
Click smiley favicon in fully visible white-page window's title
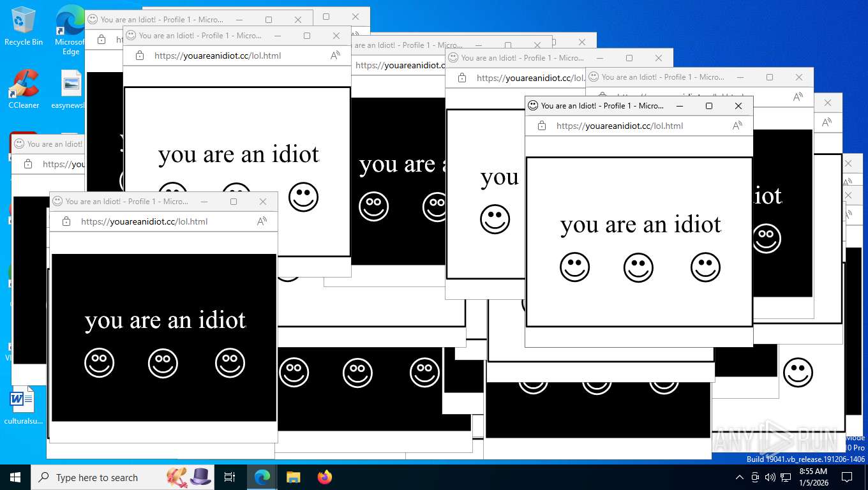click(533, 106)
